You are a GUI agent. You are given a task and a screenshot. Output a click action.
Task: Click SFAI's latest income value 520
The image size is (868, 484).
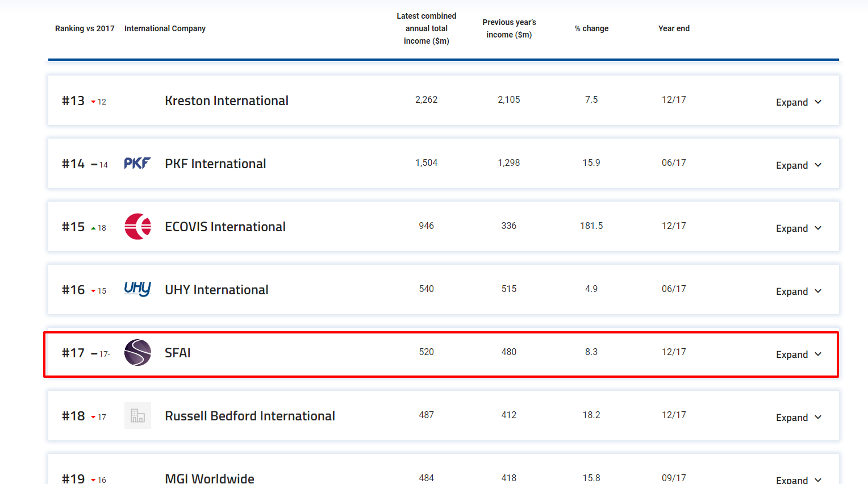click(x=427, y=352)
